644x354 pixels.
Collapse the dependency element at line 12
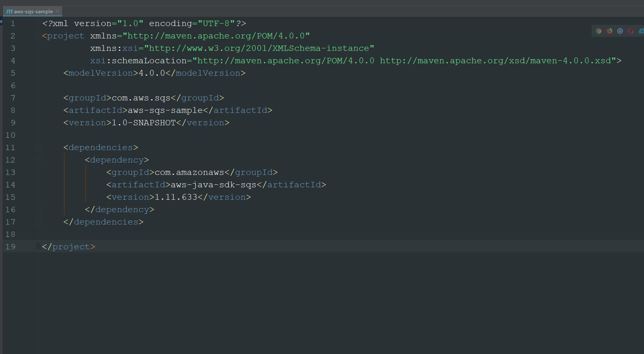click(38, 160)
